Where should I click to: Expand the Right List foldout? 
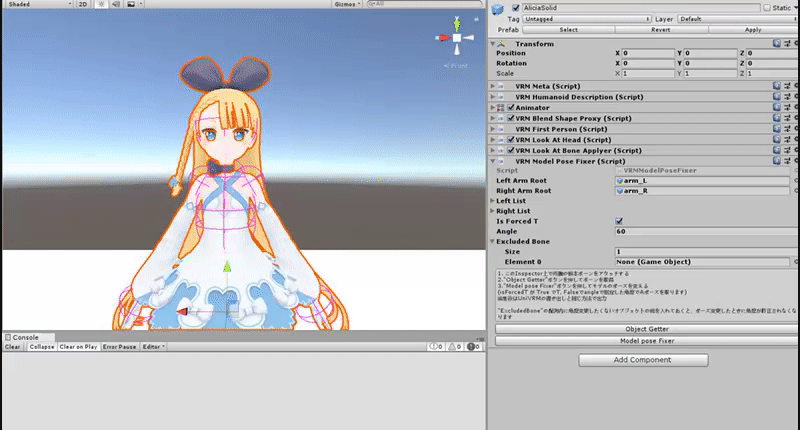(492, 211)
